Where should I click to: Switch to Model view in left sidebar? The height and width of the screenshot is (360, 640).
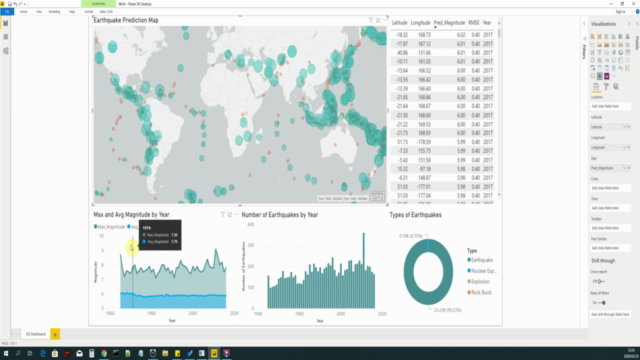6,51
